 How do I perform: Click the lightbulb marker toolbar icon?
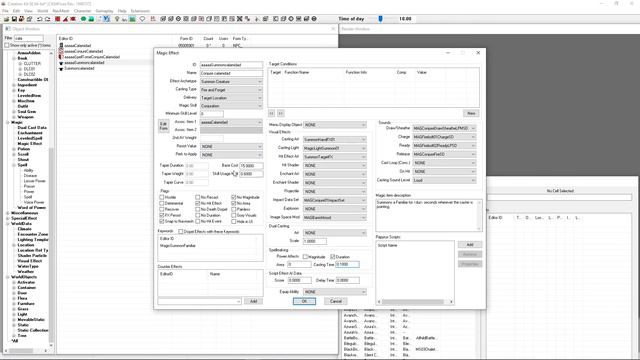coord(117,19)
